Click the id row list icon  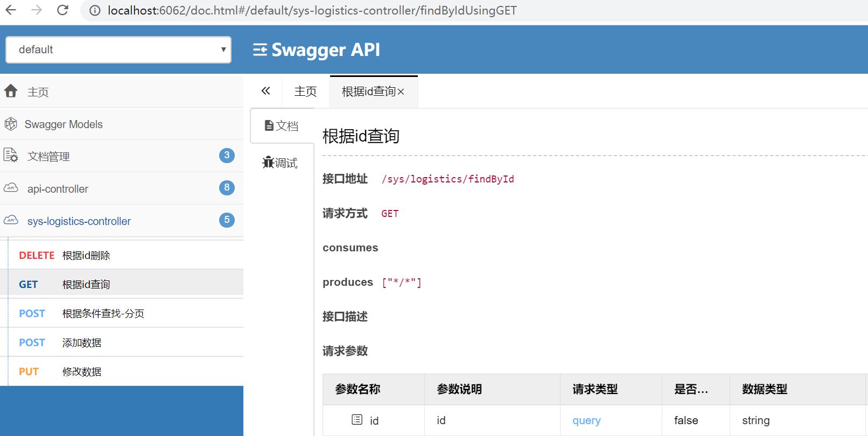click(x=357, y=419)
